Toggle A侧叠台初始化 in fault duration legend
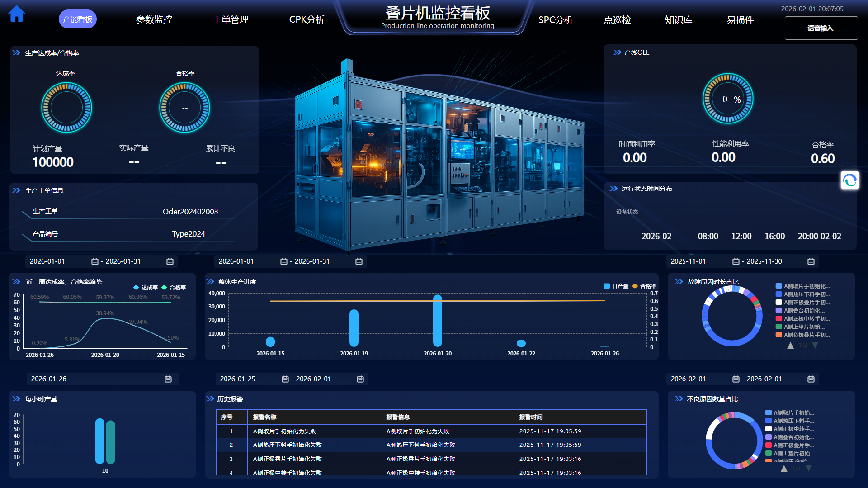 point(800,311)
